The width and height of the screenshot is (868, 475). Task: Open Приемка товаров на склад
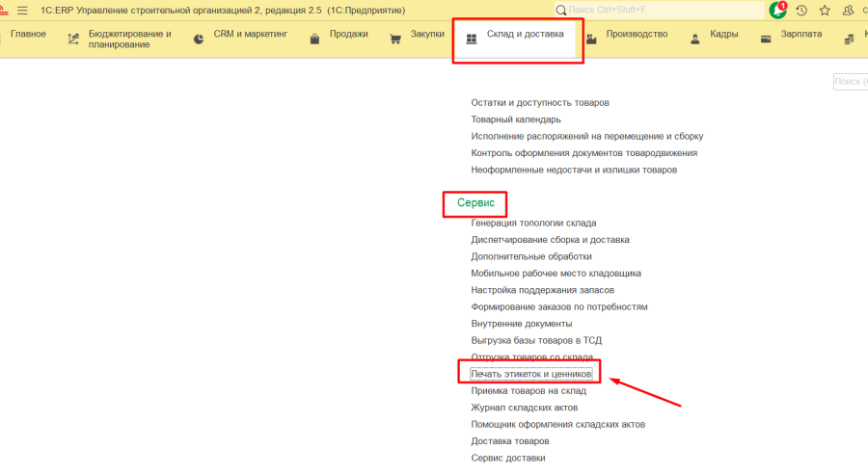coord(528,390)
